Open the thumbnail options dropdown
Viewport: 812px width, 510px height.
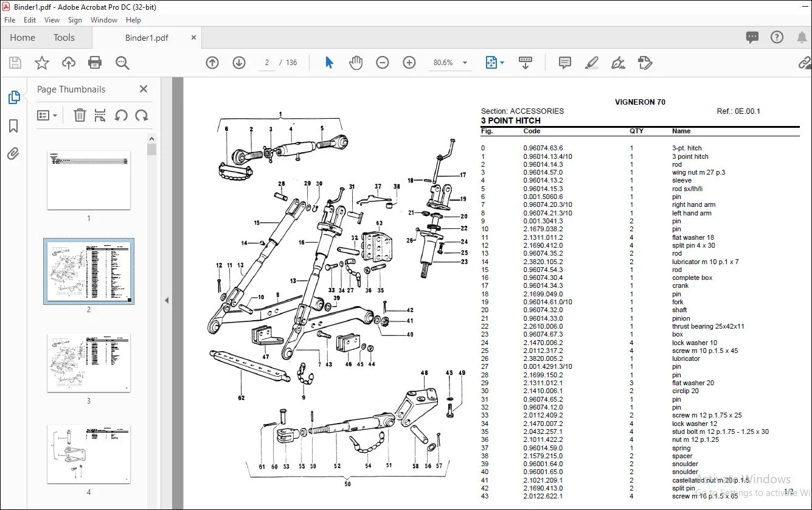(x=47, y=115)
